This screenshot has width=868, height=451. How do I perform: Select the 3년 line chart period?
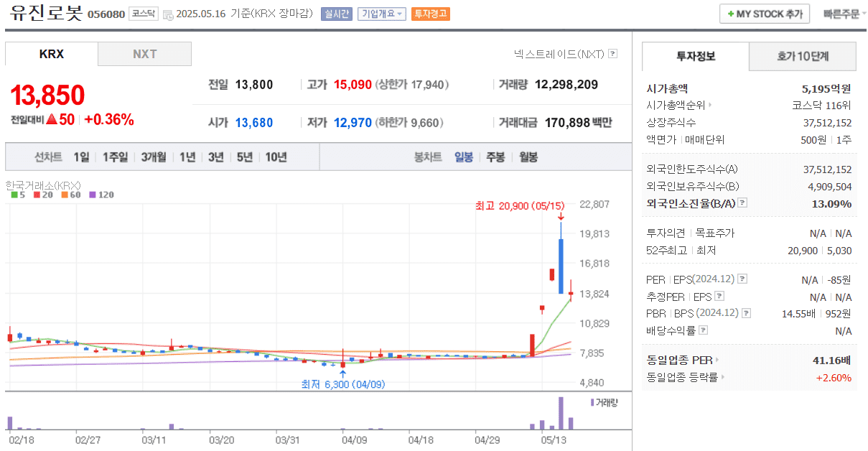click(x=216, y=157)
